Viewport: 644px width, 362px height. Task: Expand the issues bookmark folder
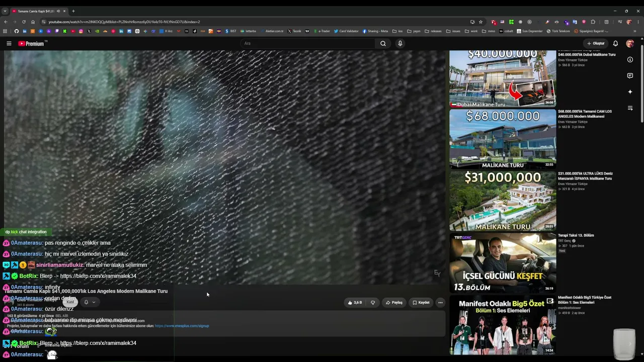(x=453, y=31)
